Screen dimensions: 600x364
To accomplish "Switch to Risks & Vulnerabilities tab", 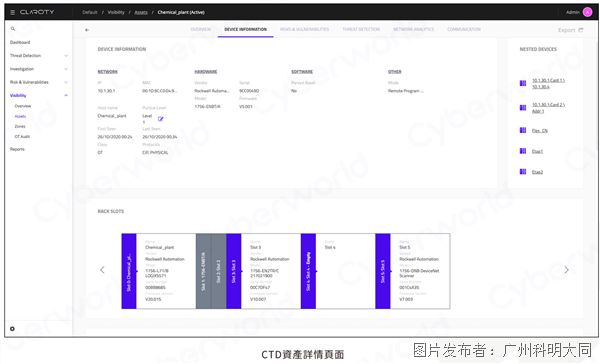I will pos(305,29).
